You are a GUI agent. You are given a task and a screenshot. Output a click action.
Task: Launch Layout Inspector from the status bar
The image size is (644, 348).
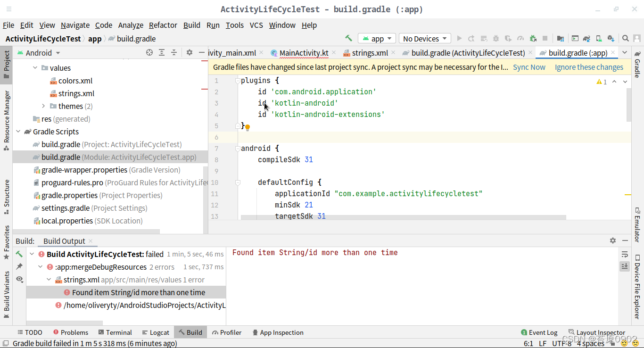click(597, 332)
